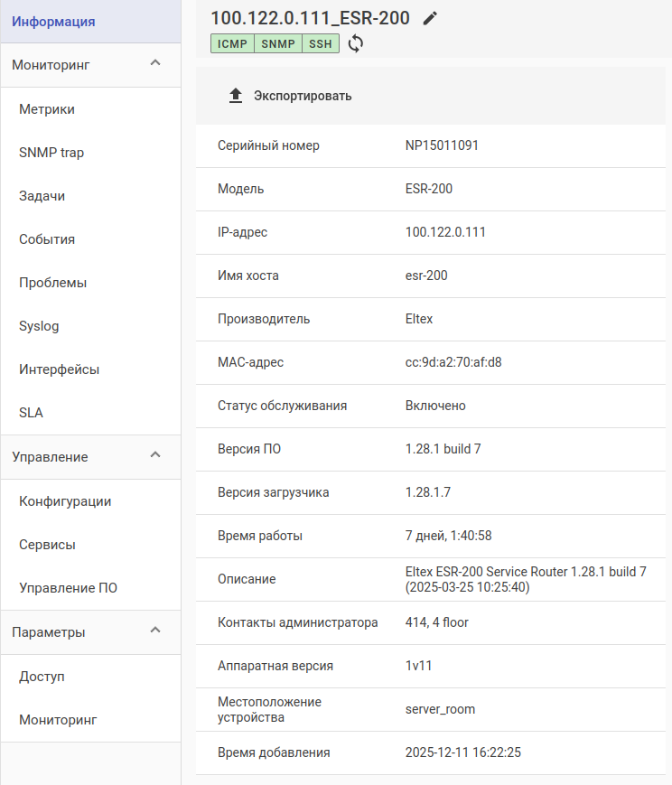Open the Информация page
Screen dimensions: 672x785
tap(53, 21)
